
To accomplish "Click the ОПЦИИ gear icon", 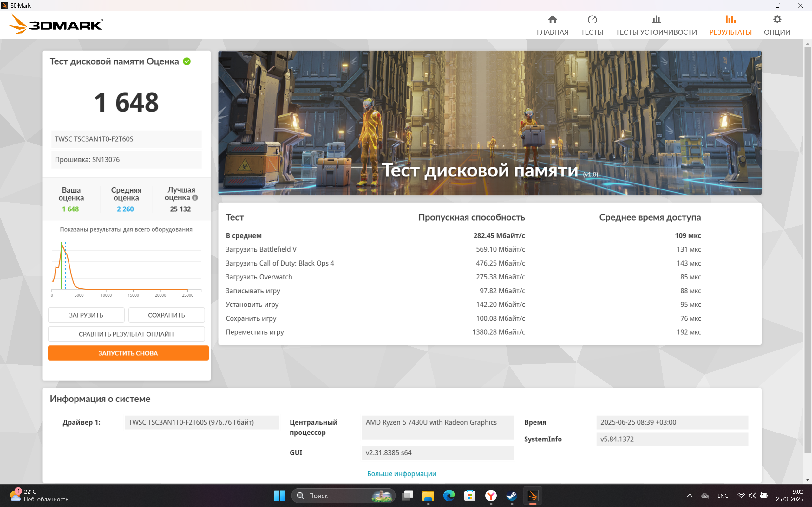I will (777, 19).
